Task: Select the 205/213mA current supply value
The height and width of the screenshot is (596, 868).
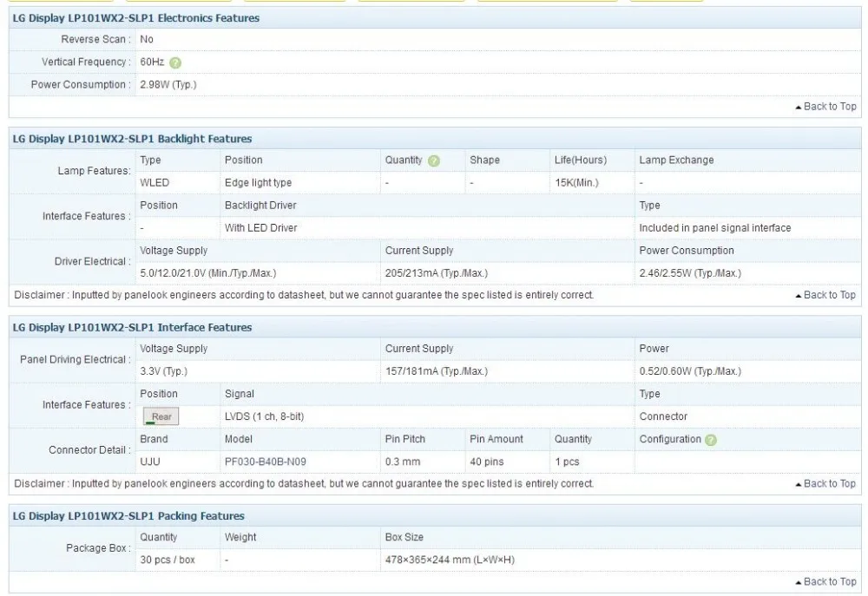Action: [x=437, y=273]
